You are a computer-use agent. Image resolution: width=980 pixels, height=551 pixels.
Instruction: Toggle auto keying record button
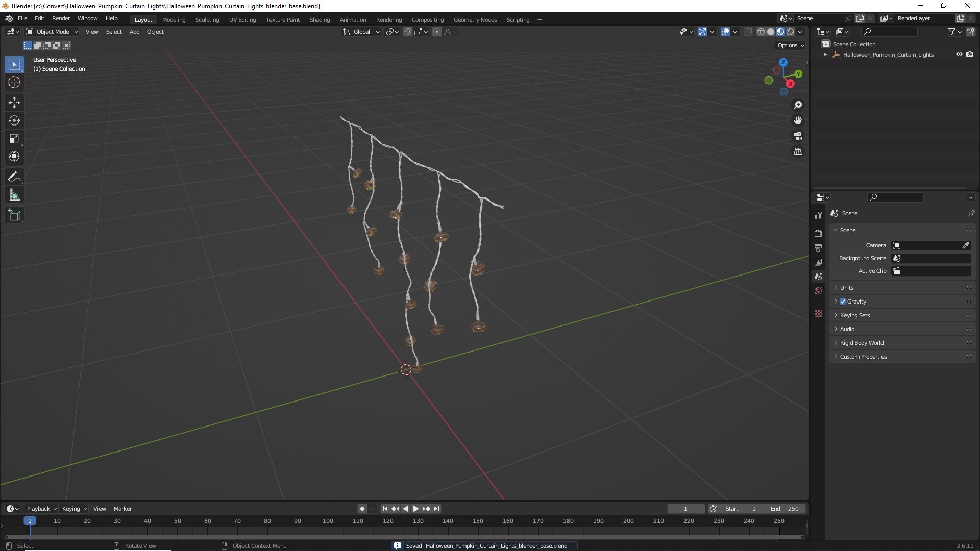[x=362, y=509]
